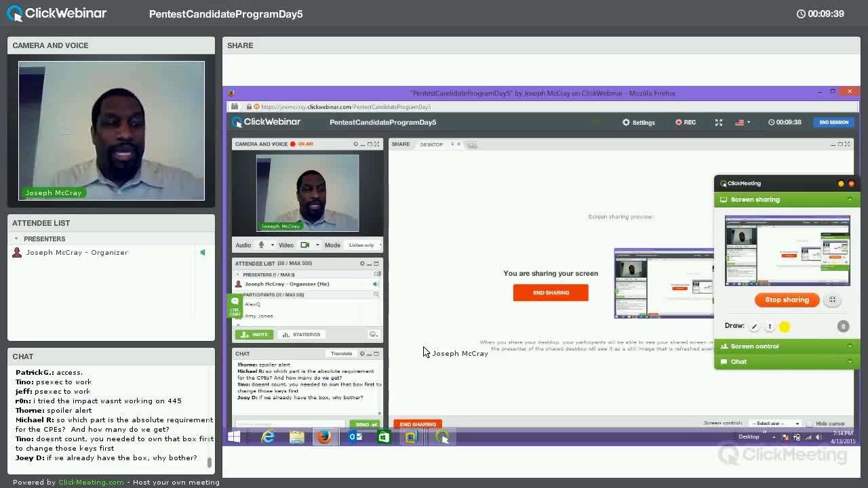Select participant AlexQ in the inner list
The image size is (868, 488).
click(x=252, y=304)
